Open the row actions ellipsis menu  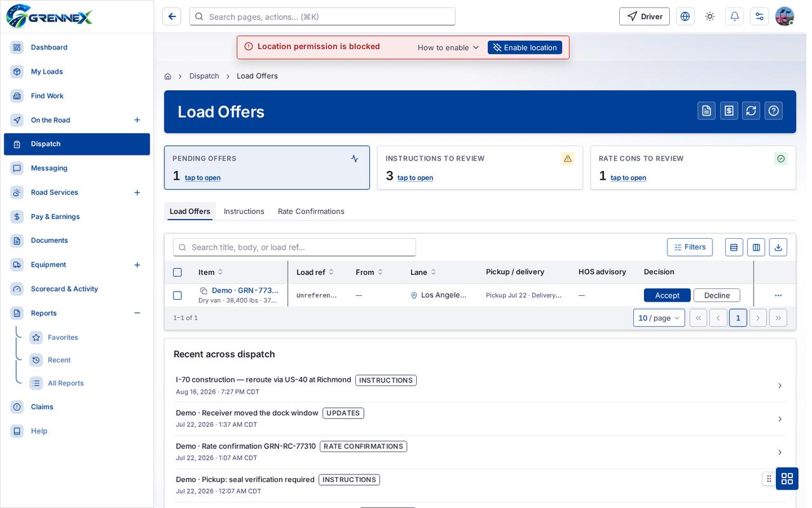(778, 295)
